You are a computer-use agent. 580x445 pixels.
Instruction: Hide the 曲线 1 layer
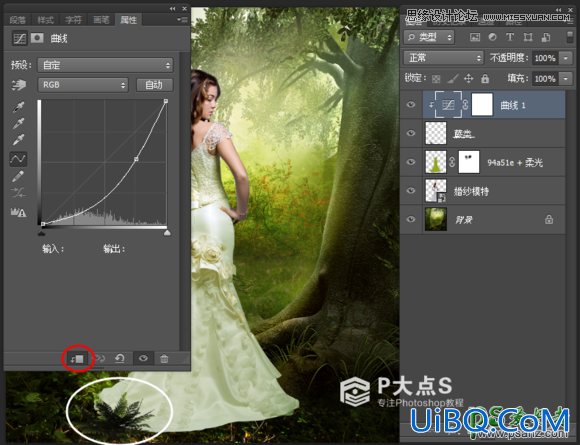point(411,105)
